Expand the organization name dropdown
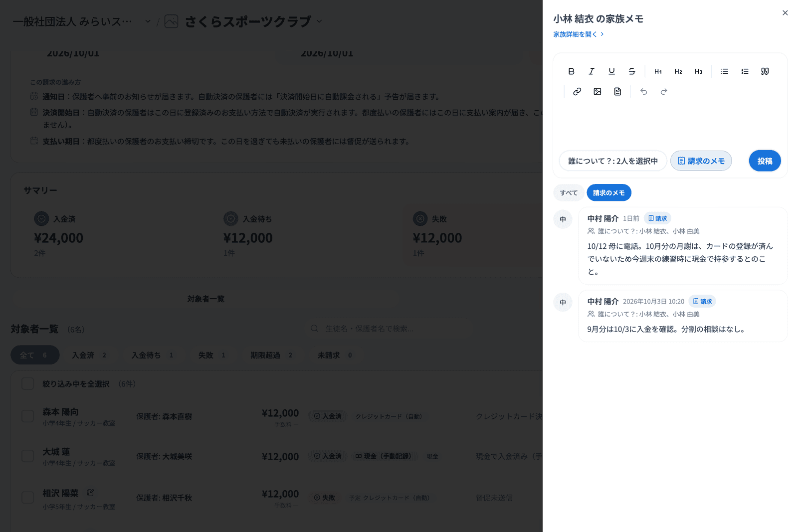Screen dimensions: 798x532 coord(148,21)
